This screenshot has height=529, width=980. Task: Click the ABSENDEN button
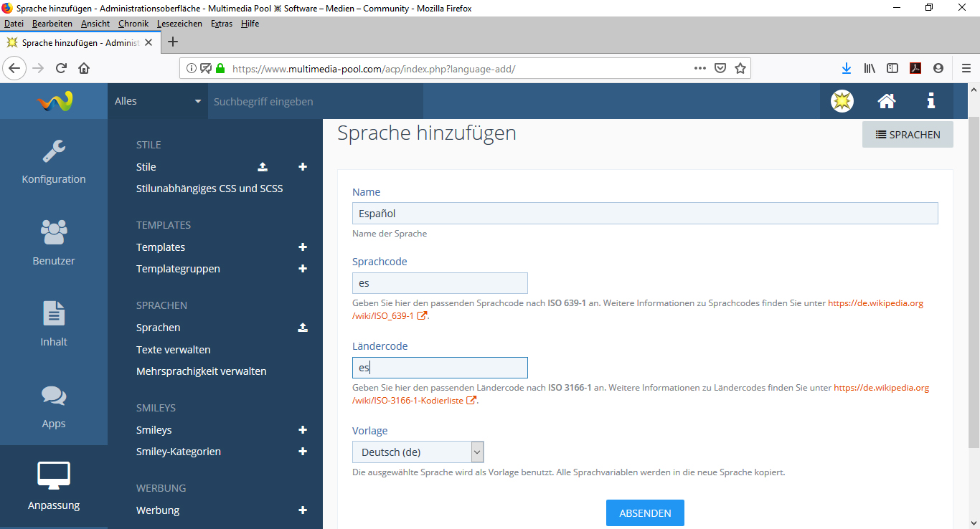pyautogui.click(x=645, y=513)
